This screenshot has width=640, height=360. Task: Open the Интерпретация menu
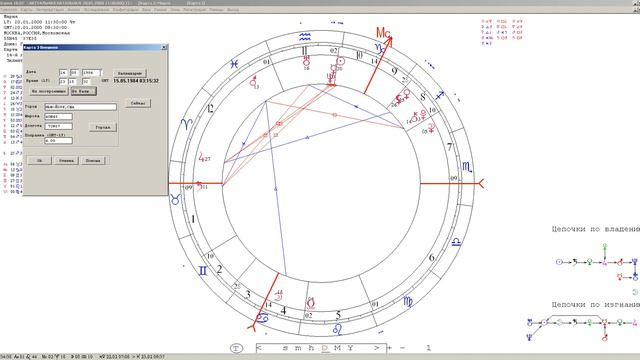pos(50,9)
